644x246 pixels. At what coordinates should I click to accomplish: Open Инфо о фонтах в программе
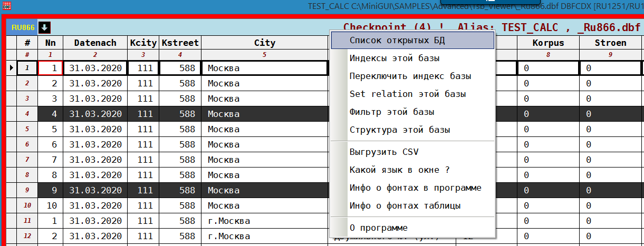click(x=412, y=188)
